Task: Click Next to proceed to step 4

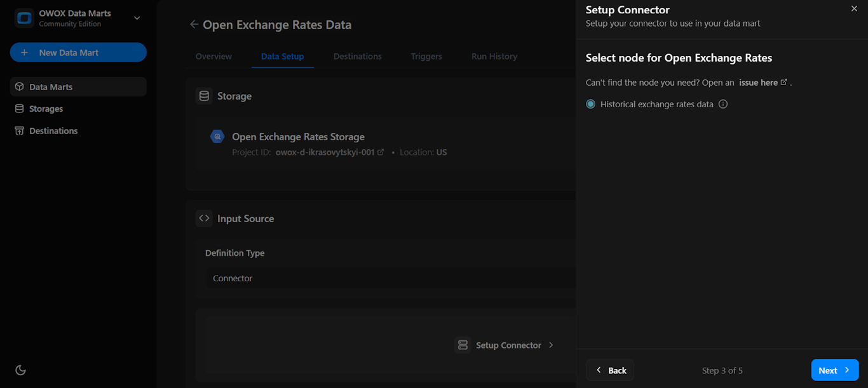Action: pyautogui.click(x=835, y=370)
